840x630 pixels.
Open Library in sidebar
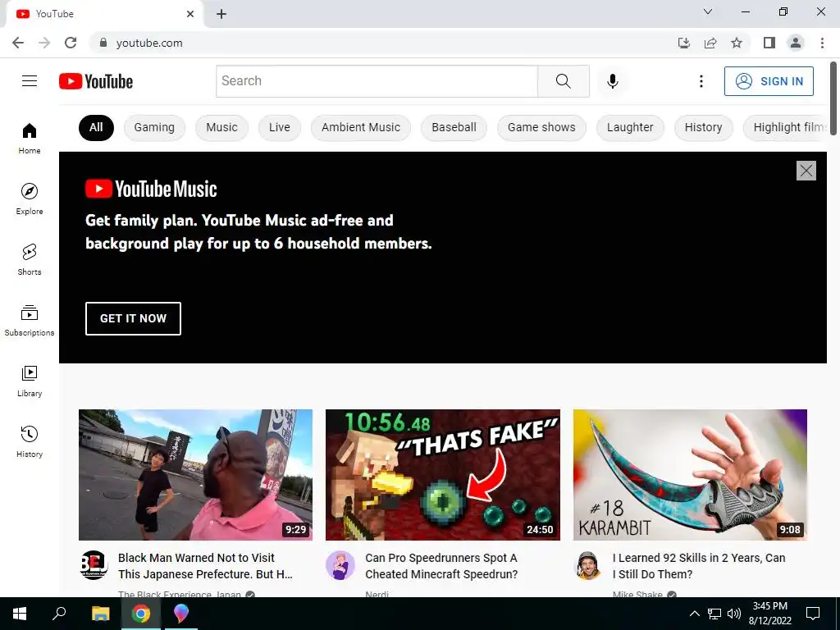pos(30,381)
